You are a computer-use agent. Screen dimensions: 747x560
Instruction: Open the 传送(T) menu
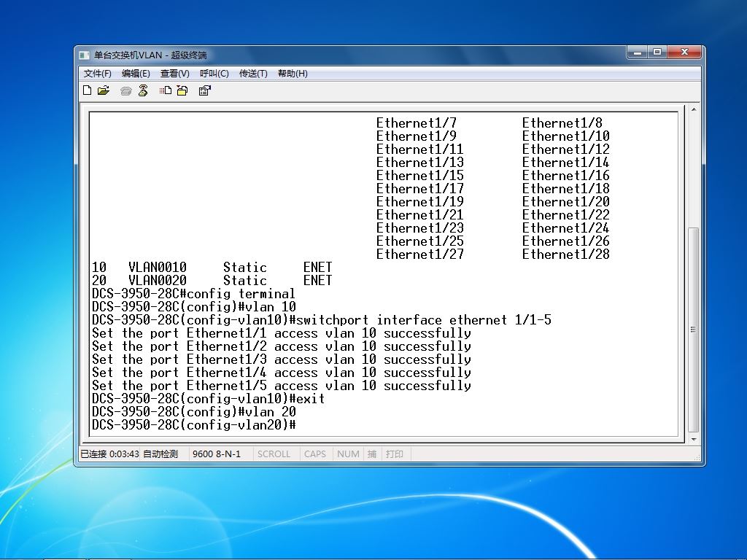coord(253,74)
